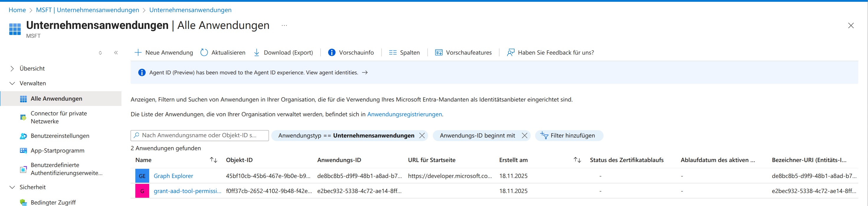Viewport: 868px width, 206px height.
Task: Click the Objekt-ID column header
Action: tap(239, 160)
